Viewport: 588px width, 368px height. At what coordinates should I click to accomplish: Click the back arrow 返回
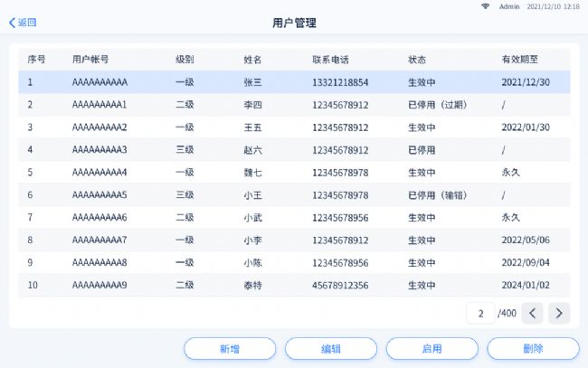[x=23, y=23]
